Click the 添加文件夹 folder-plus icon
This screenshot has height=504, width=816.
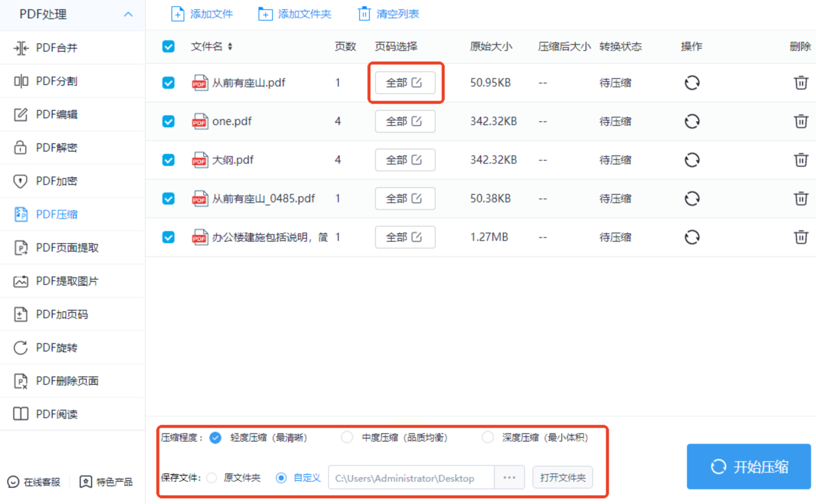coord(265,14)
